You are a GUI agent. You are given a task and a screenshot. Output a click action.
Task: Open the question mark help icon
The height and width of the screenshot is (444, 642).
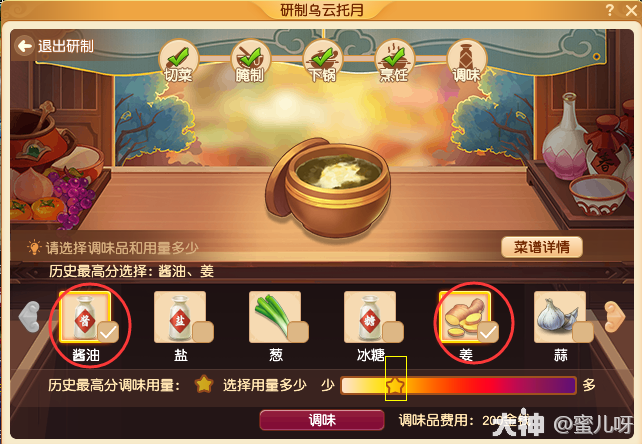click(610, 10)
